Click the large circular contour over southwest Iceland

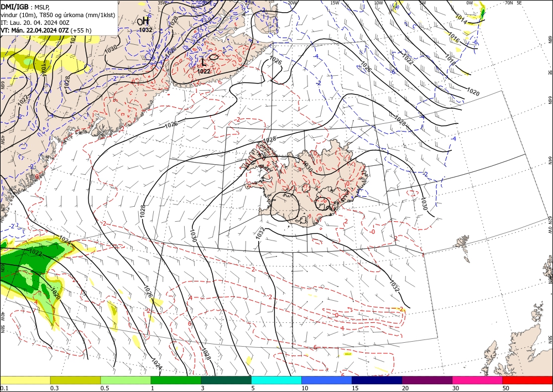tap(285, 207)
